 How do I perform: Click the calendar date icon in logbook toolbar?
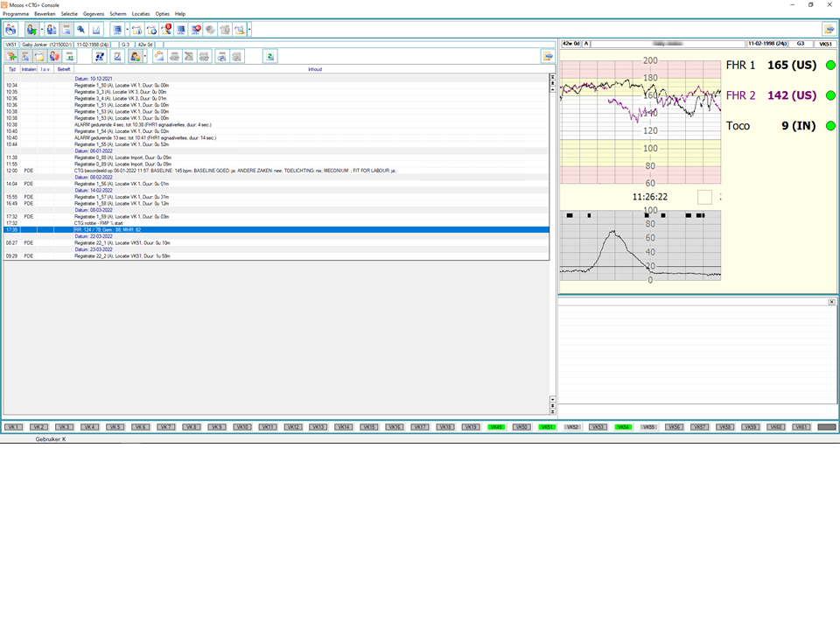69,56
